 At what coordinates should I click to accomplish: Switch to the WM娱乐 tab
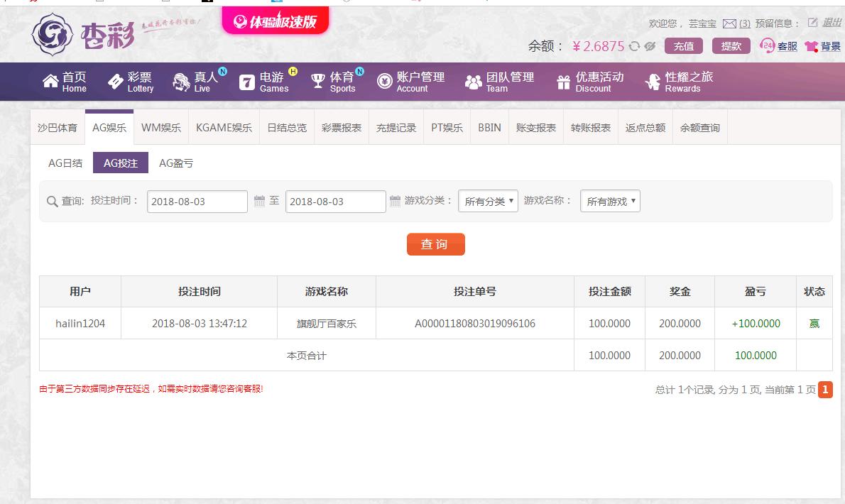coord(161,128)
